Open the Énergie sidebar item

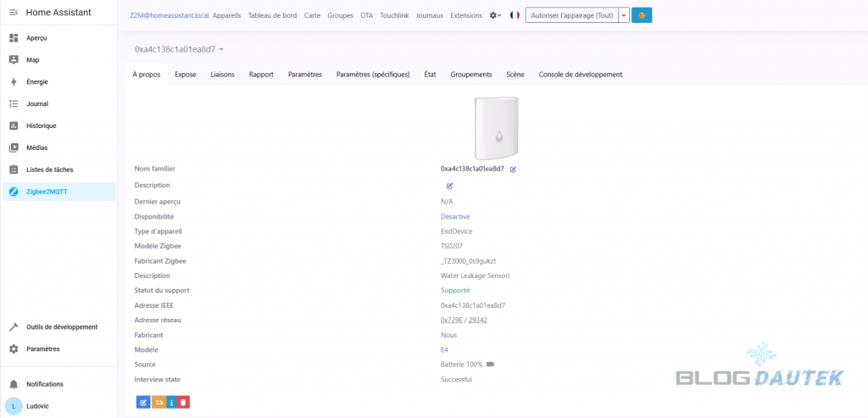point(36,82)
